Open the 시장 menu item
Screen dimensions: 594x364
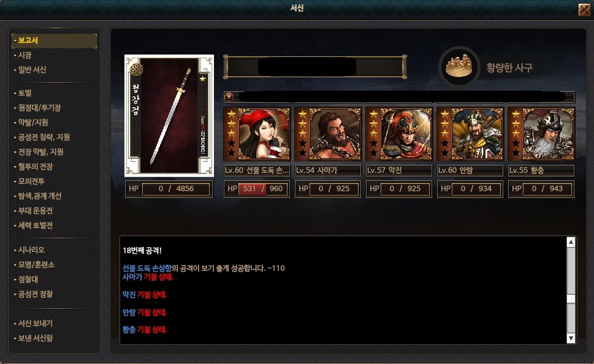(x=25, y=55)
